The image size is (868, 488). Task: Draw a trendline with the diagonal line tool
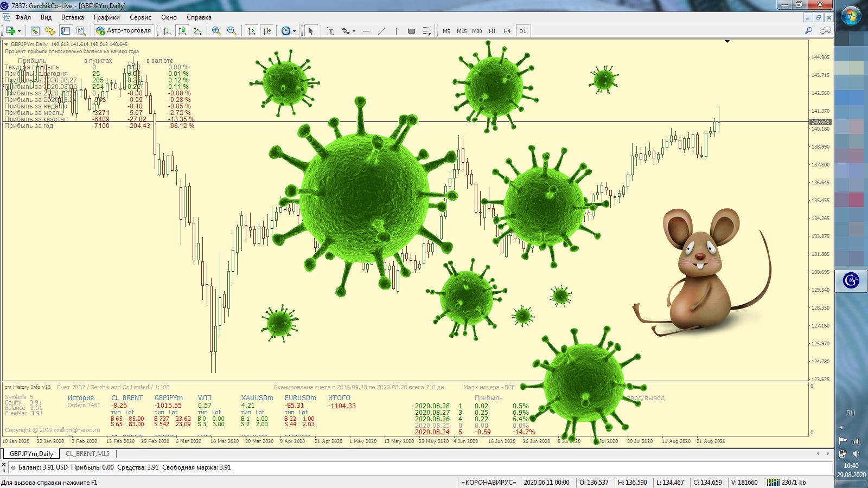click(381, 31)
